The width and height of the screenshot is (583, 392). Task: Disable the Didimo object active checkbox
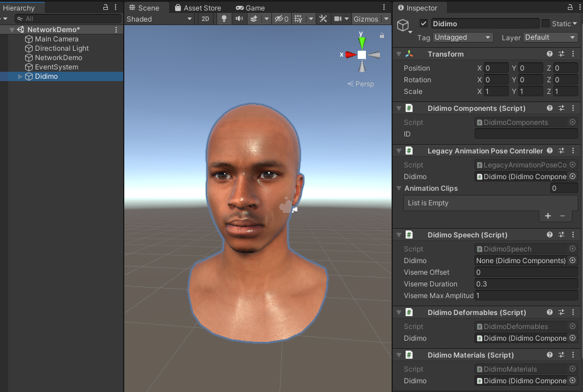[424, 23]
